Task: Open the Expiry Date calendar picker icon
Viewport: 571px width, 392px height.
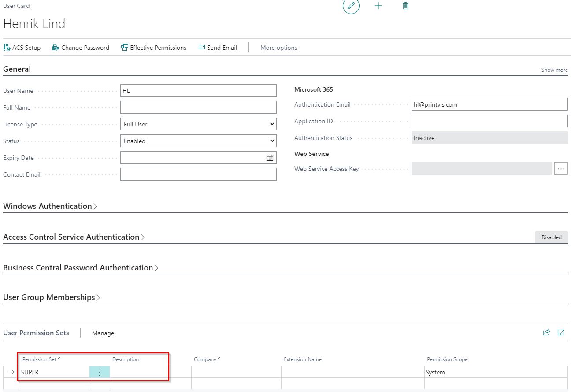Action: click(270, 157)
